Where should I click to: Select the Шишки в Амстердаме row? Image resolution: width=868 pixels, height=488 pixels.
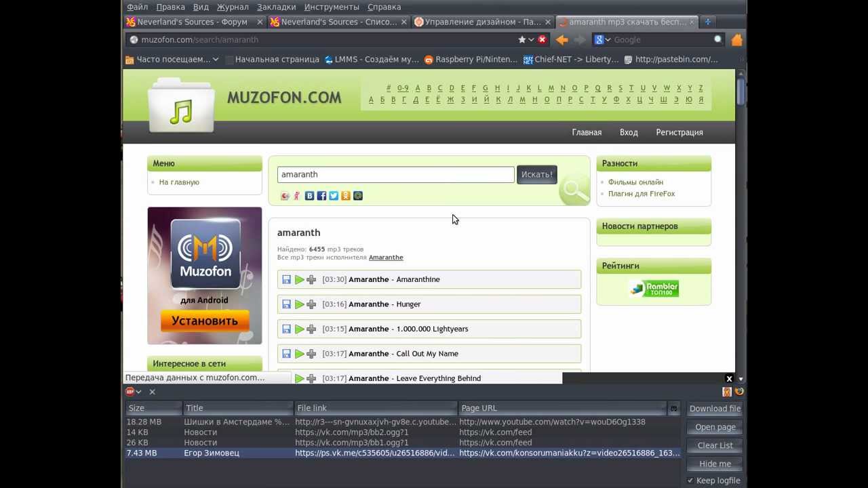403,422
